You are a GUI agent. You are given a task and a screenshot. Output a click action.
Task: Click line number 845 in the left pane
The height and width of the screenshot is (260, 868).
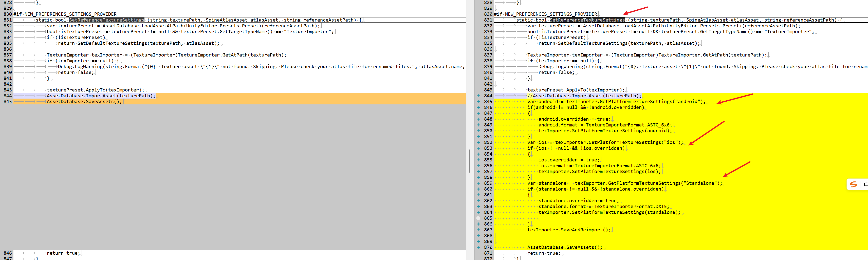8,101
